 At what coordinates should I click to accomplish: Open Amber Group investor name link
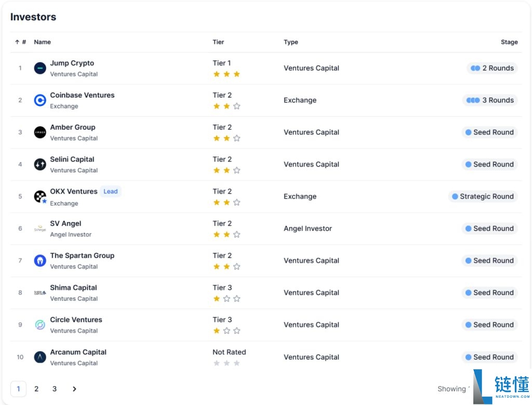point(73,127)
